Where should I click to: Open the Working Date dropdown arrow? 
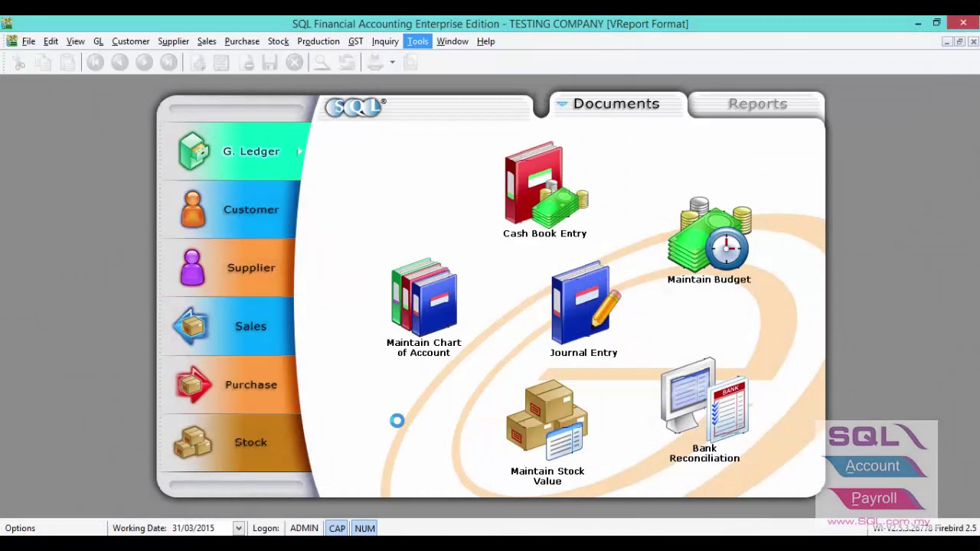[x=239, y=528]
